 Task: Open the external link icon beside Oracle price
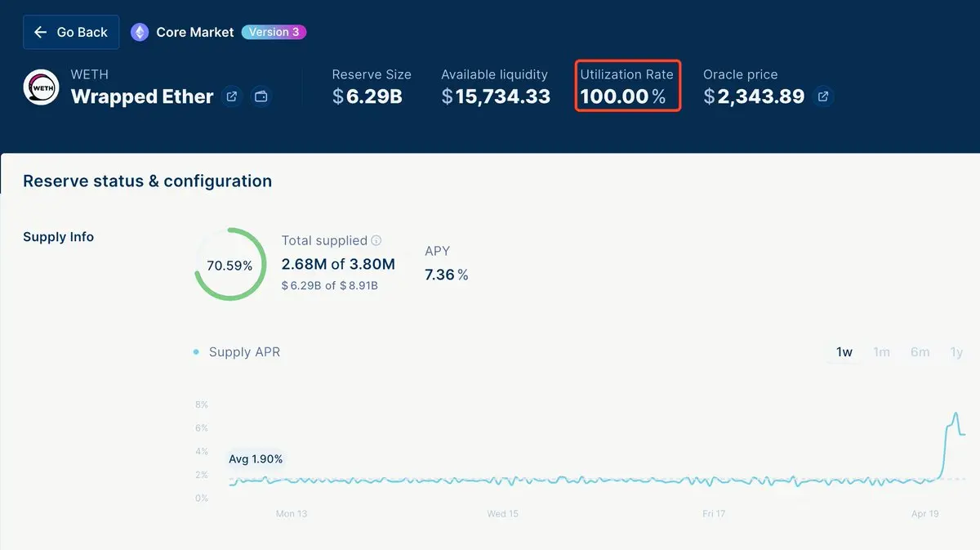point(823,96)
